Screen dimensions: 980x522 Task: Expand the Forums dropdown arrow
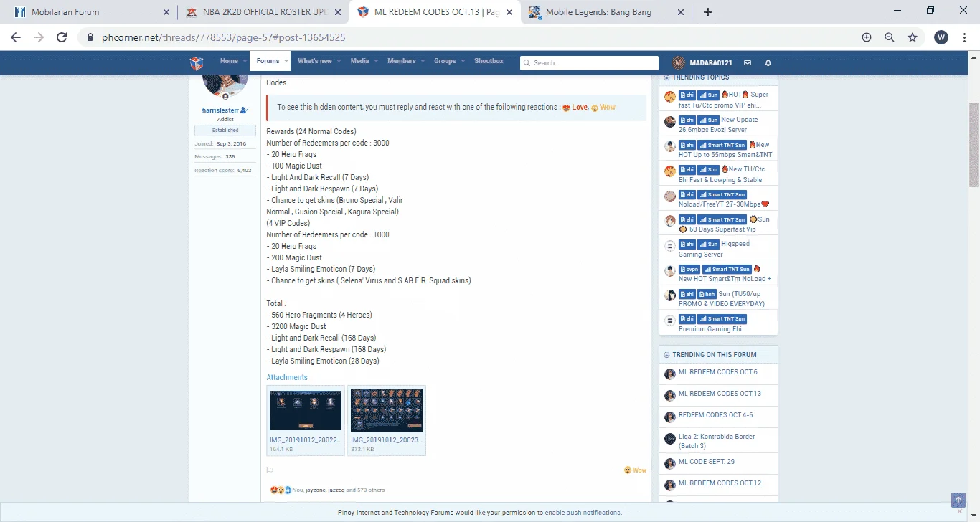tap(286, 62)
